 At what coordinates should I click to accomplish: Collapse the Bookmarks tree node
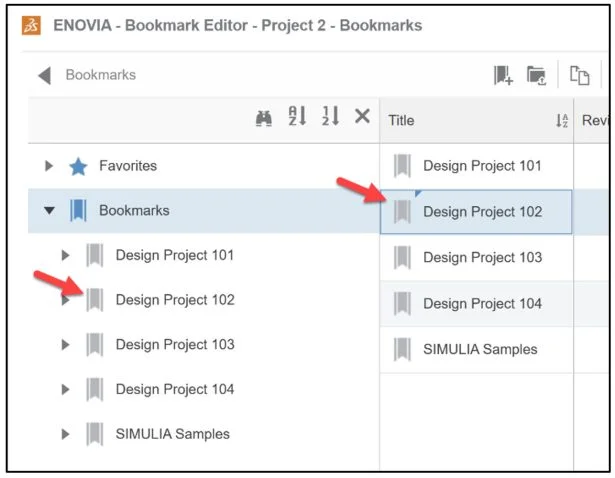[x=49, y=211]
